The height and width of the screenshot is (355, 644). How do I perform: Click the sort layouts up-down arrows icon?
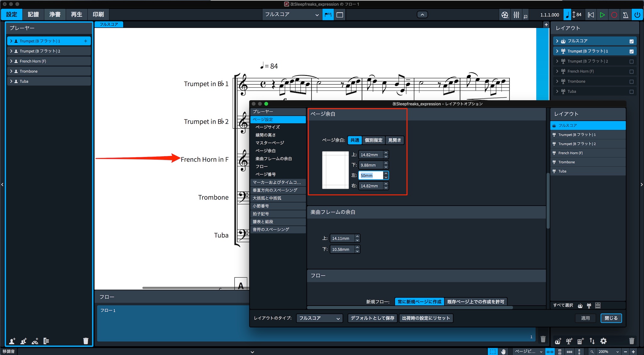point(592,341)
